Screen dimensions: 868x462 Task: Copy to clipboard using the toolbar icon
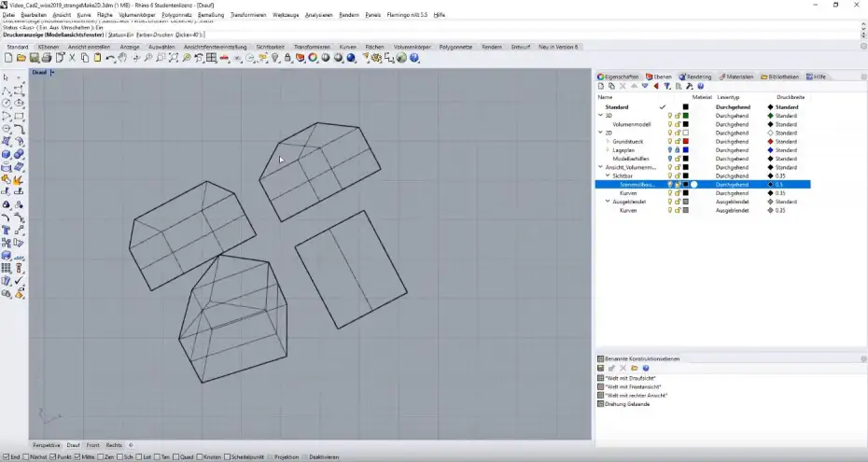85,58
